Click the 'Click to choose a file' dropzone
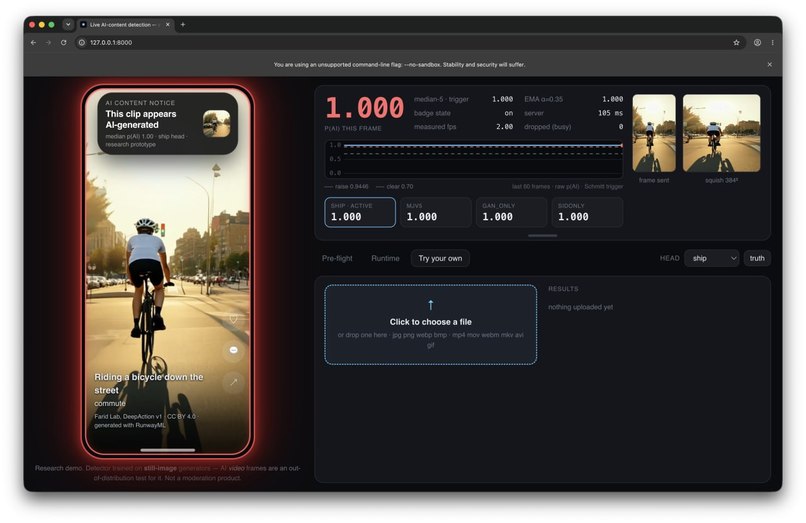Image resolution: width=806 pixels, height=523 pixels. [x=431, y=324]
